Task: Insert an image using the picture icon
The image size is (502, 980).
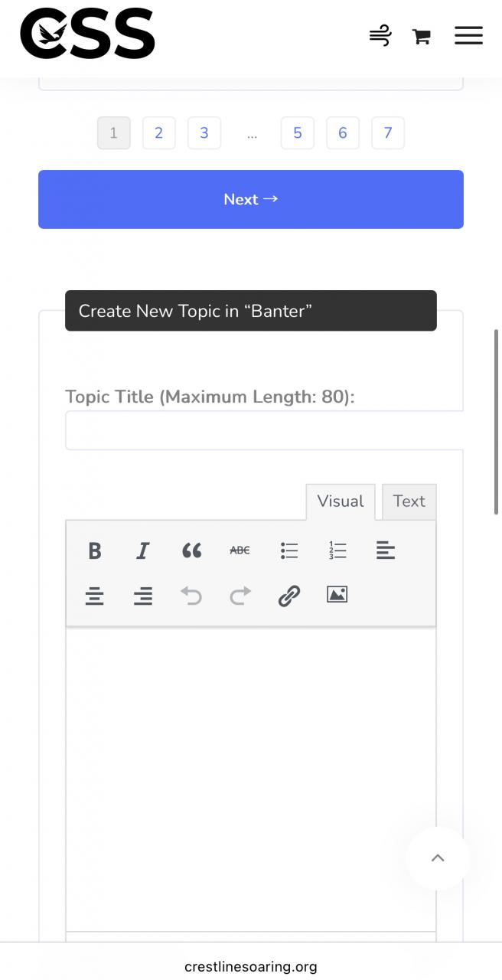Action: (337, 595)
